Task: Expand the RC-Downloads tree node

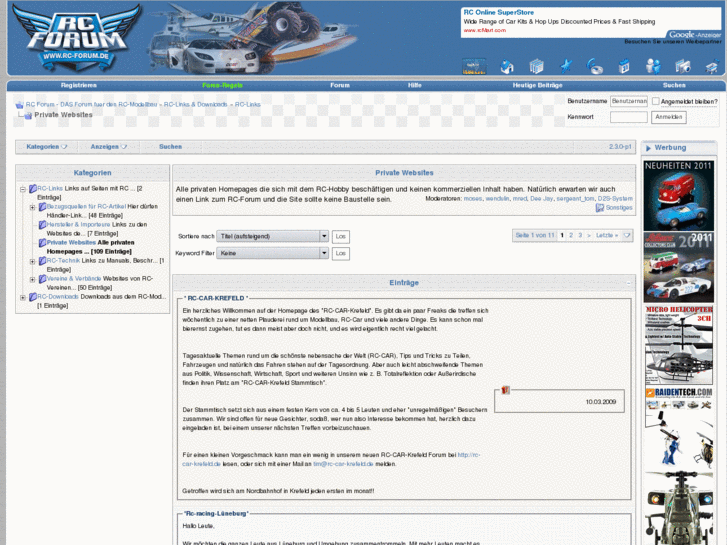Action: [x=23, y=298]
